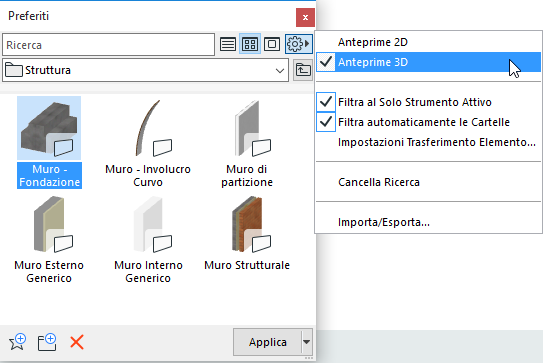The height and width of the screenshot is (363, 543).
Task: Open the Applica button dropdown arrow
Action: (x=306, y=342)
